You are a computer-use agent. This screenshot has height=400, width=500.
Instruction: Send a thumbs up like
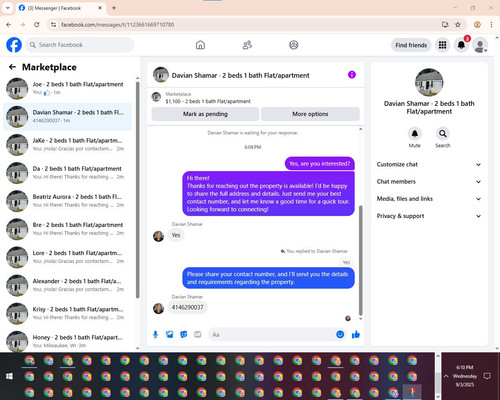[356, 334]
